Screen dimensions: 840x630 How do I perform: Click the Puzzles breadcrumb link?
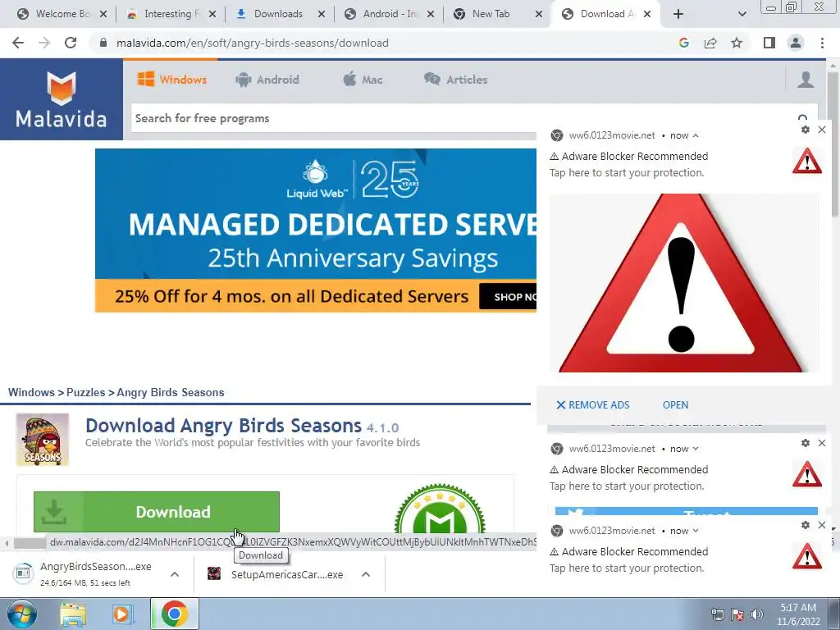pos(85,392)
